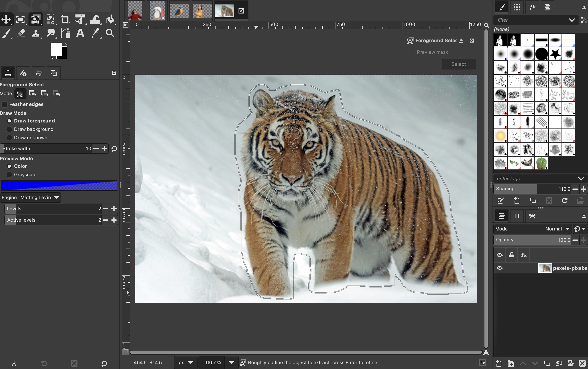Enable Feather edges checkbox
The image size is (588, 369).
pyautogui.click(x=4, y=104)
